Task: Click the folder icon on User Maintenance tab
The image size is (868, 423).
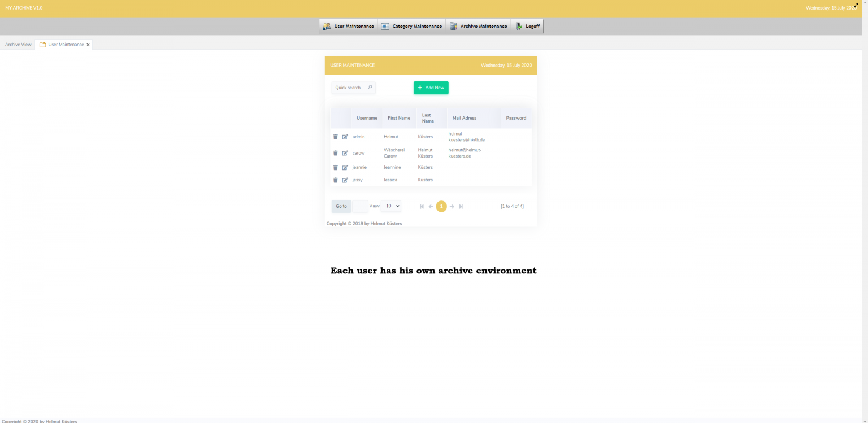Action: (43, 44)
